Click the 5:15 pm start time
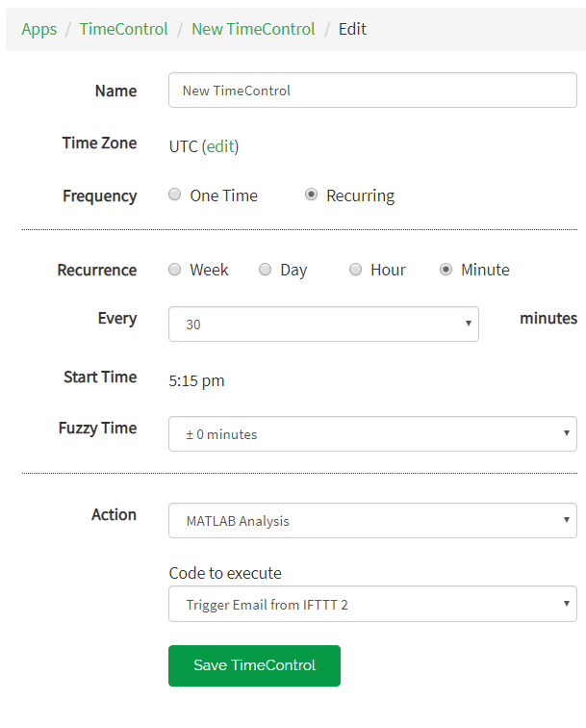The image size is (586, 728). pos(196,380)
